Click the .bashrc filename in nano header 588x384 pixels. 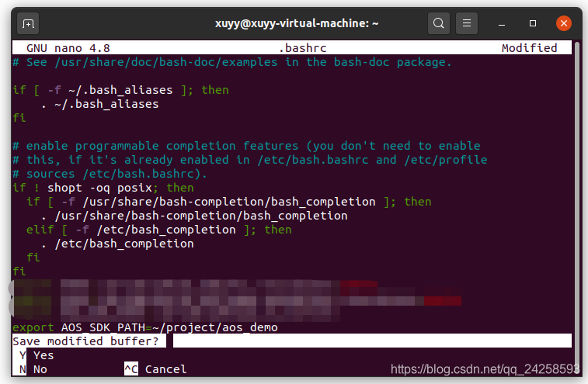coord(303,48)
